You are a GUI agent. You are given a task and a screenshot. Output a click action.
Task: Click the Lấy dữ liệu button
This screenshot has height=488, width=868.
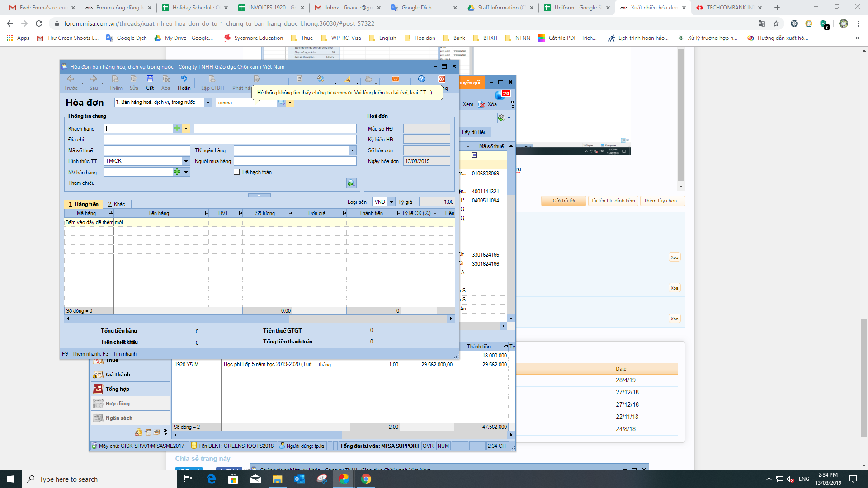(474, 132)
